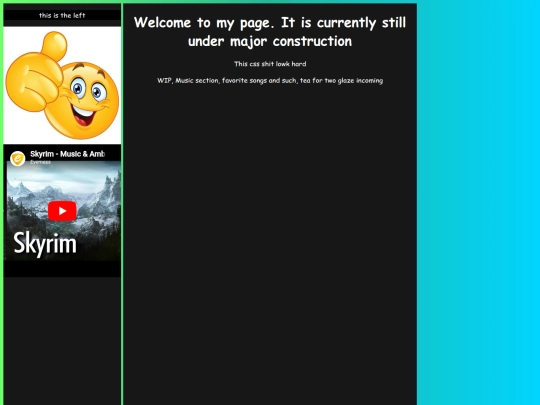Click the Everness channel avatar icon
The image size is (540, 405).
(x=18, y=158)
